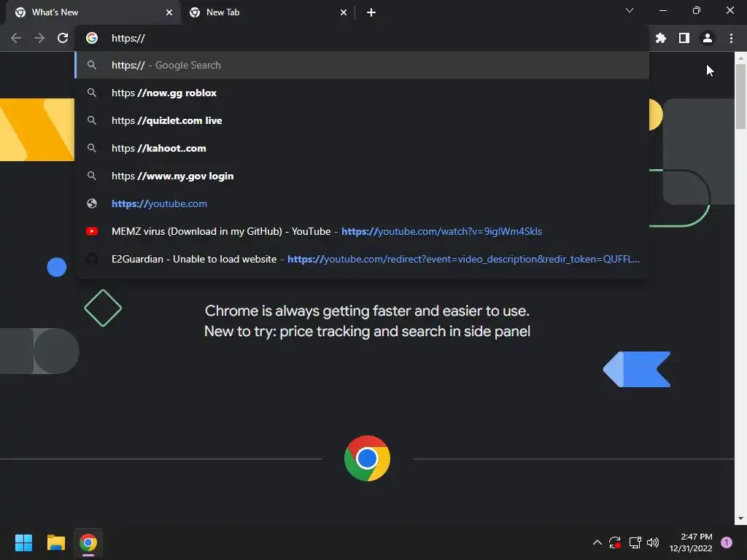Select 'https:// - Google Search' suggestion
The height and width of the screenshot is (560, 747).
(x=362, y=65)
